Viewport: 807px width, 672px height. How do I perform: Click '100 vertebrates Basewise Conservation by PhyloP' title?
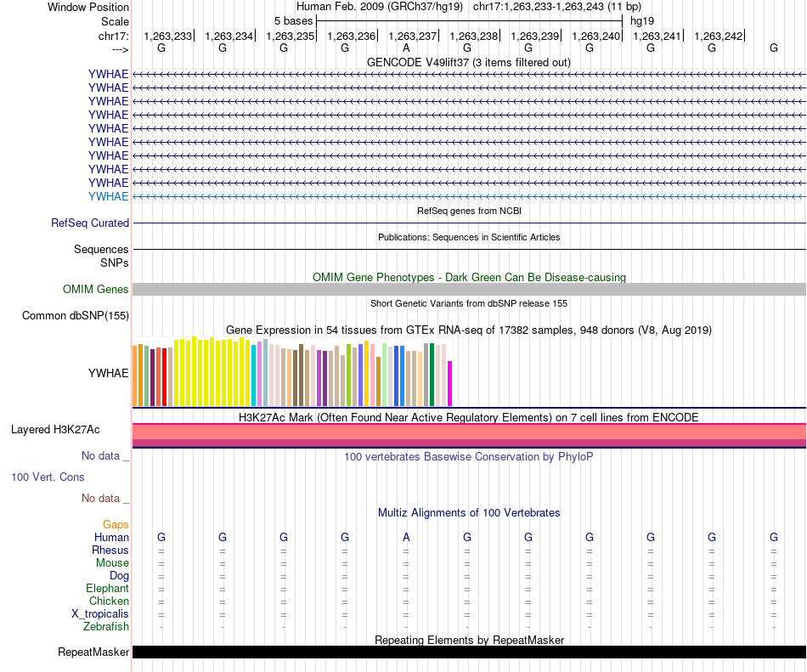click(x=469, y=456)
